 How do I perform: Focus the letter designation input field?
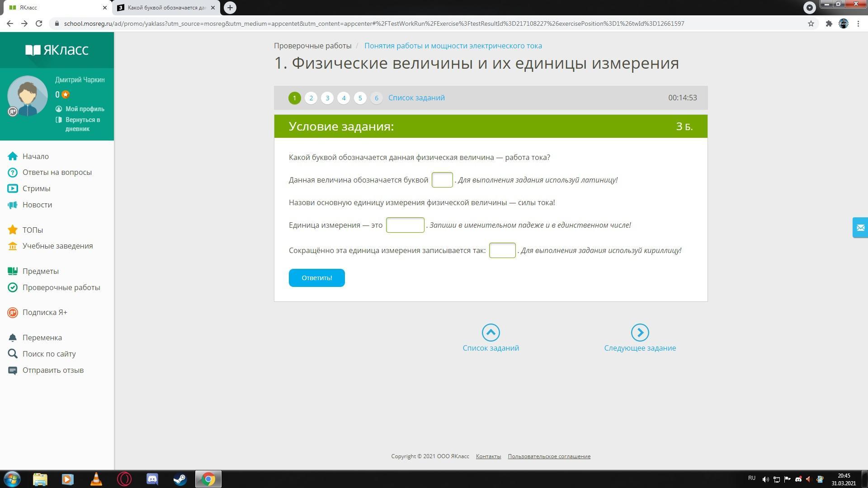tap(442, 180)
